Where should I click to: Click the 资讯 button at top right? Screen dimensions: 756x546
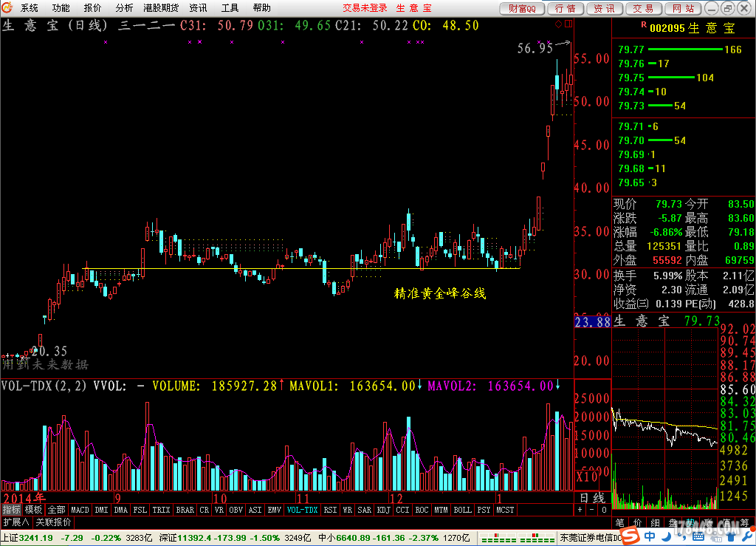coord(604,8)
